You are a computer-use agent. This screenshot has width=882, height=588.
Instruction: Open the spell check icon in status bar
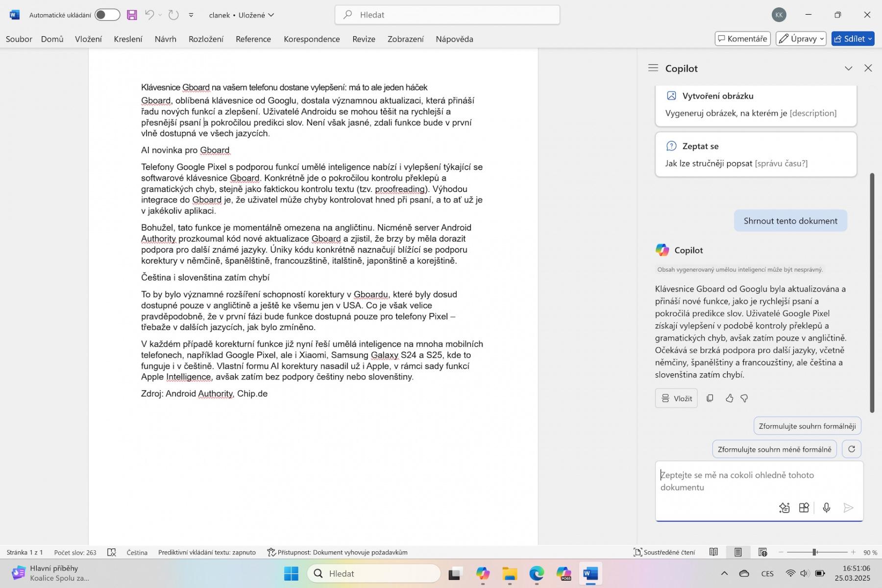pyautogui.click(x=112, y=552)
